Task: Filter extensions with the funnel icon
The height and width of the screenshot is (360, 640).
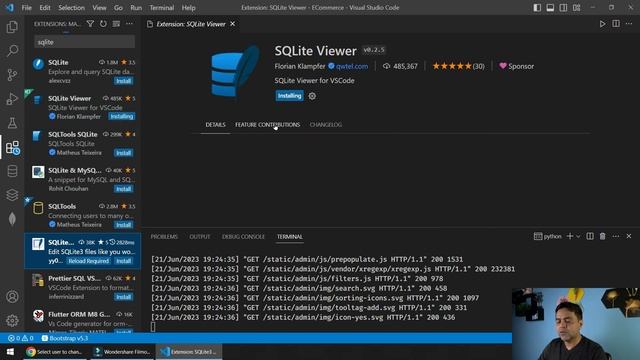Action: click(90, 24)
